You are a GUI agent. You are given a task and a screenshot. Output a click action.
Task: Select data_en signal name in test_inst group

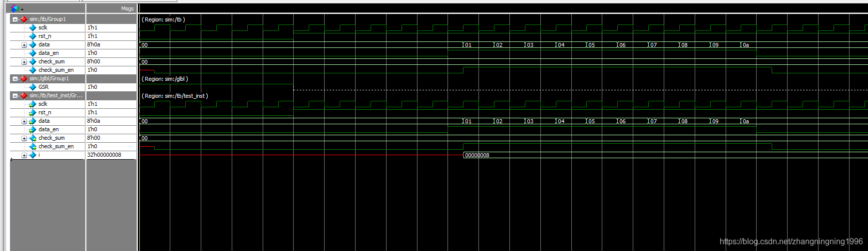[48, 130]
